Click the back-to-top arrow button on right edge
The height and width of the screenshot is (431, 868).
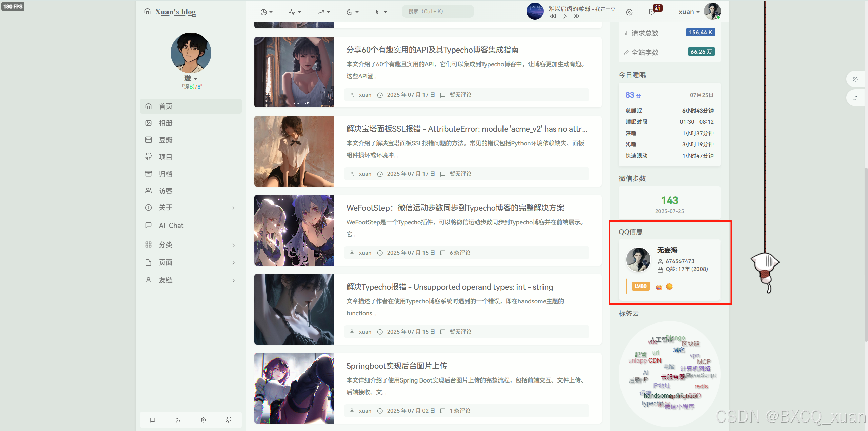(855, 98)
